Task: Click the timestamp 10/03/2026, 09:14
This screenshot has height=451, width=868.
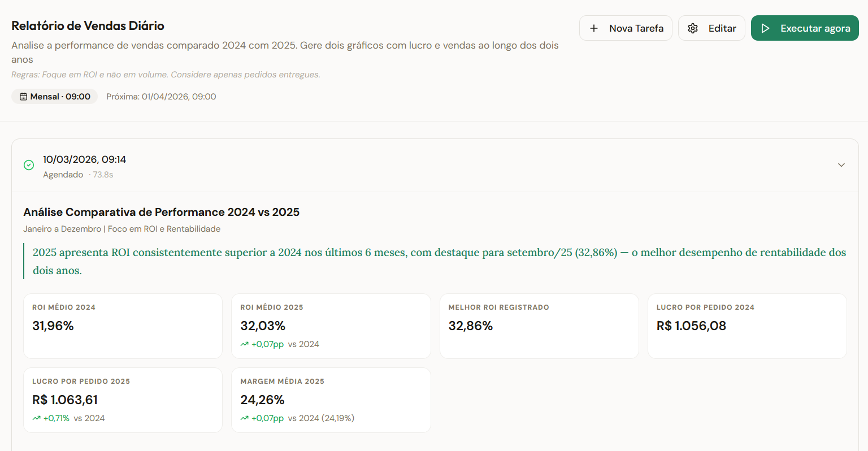Action: [85, 159]
